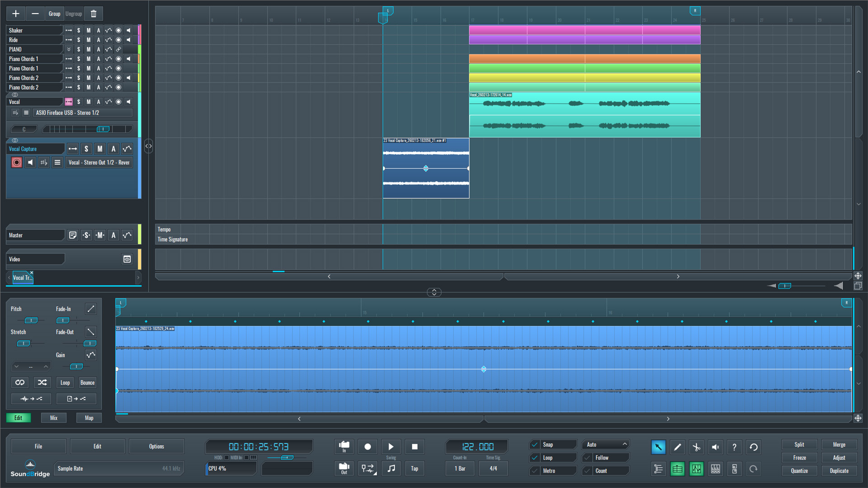
Task: Click the redo arrow icon
Action: 754,469
